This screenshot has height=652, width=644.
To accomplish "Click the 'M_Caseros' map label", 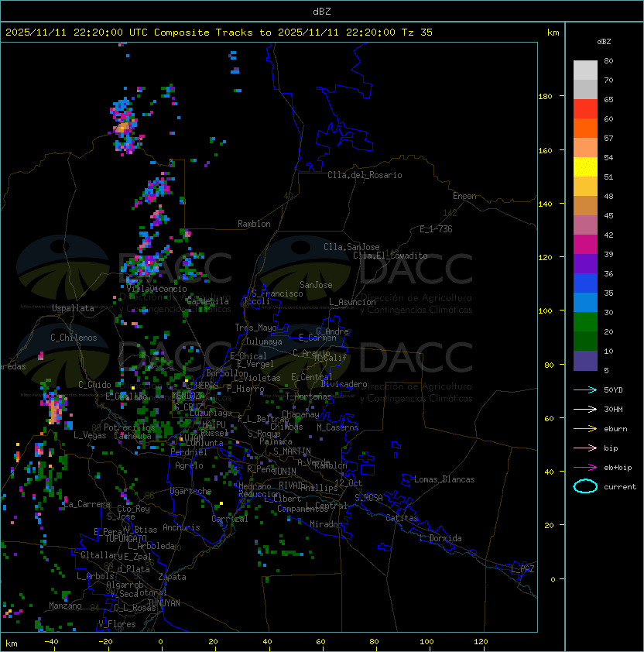I will pos(337,427).
